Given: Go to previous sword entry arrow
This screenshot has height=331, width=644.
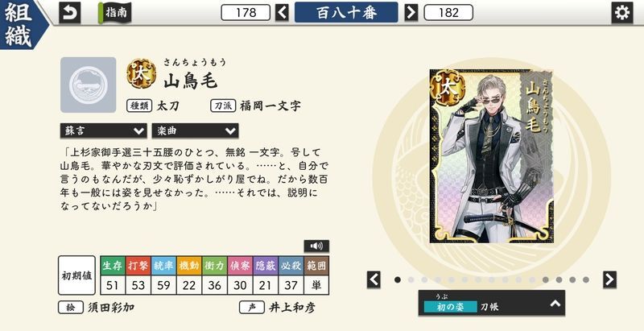Looking at the screenshot, I should coord(283,12).
